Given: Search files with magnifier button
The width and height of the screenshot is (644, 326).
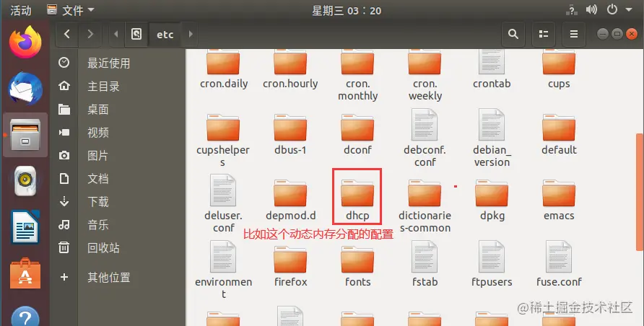Looking at the screenshot, I should pos(513,34).
